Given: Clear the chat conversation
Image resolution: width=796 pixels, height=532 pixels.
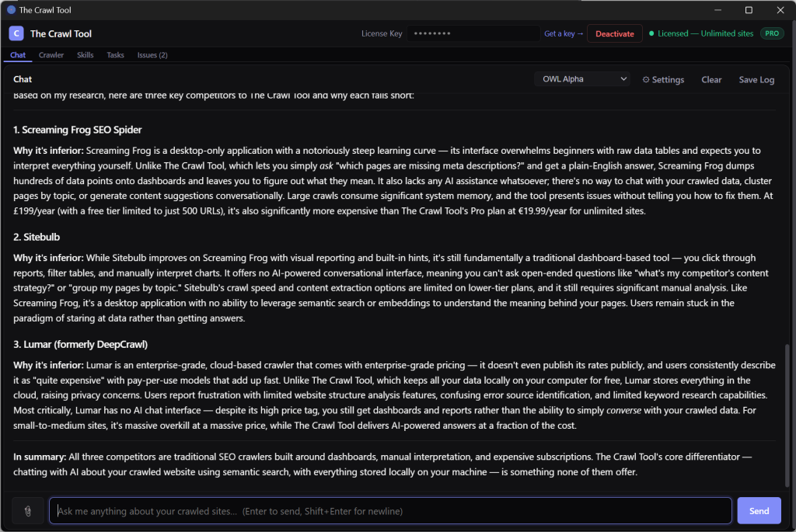Looking at the screenshot, I should click(711, 80).
